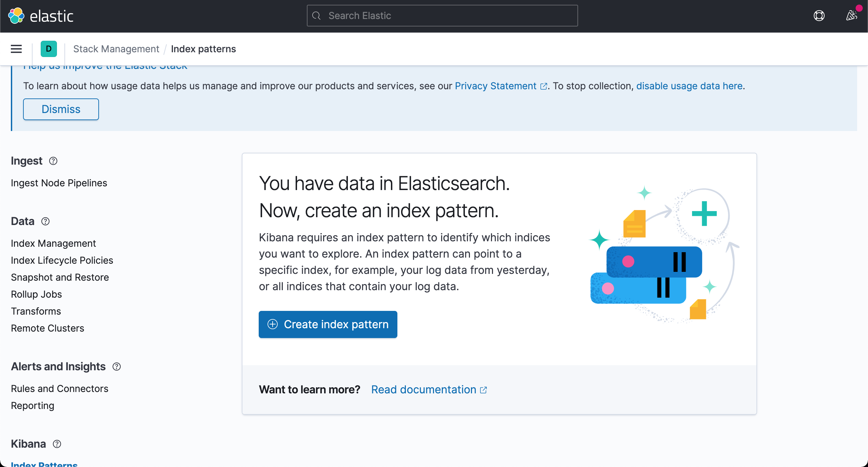Viewport: 868px width, 467px height.
Task: Open the newsfeed celebration icon
Action: [x=851, y=16]
